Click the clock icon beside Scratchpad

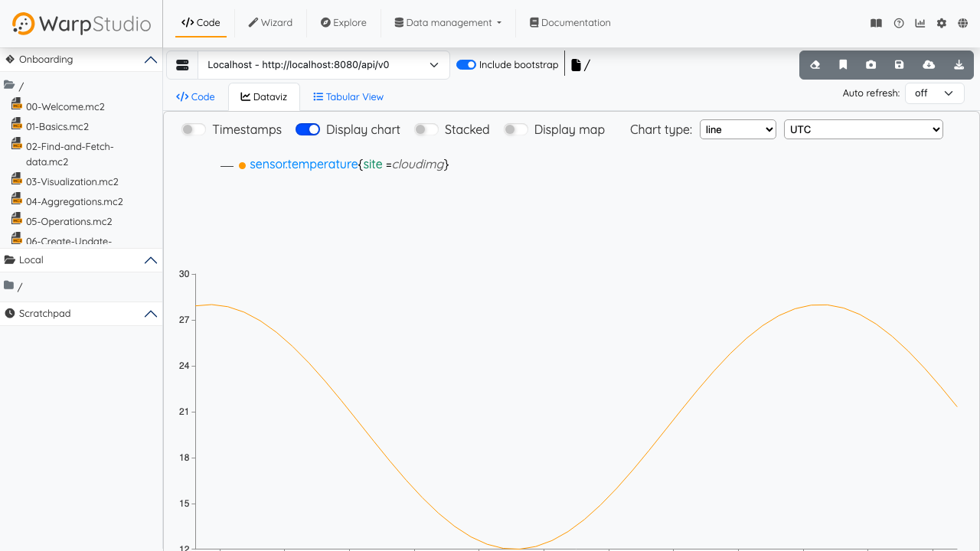click(x=10, y=314)
